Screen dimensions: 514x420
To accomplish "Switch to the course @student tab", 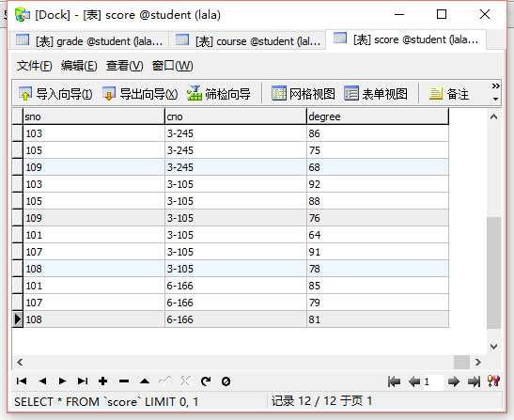I will tap(248, 41).
